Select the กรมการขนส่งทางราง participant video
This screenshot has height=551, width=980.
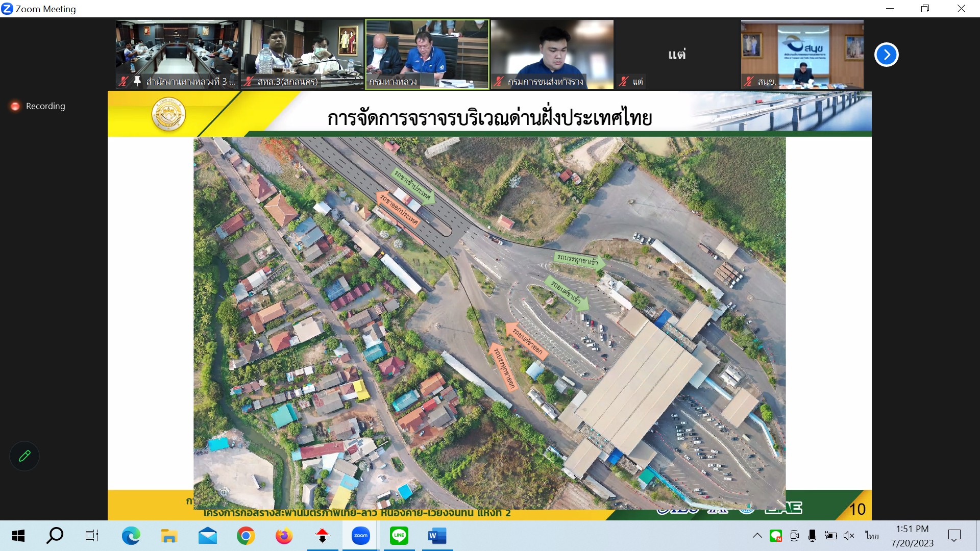pyautogui.click(x=552, y=54)
